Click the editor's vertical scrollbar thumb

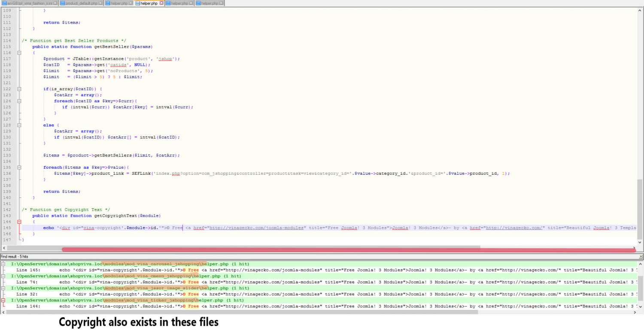(640, 208)
